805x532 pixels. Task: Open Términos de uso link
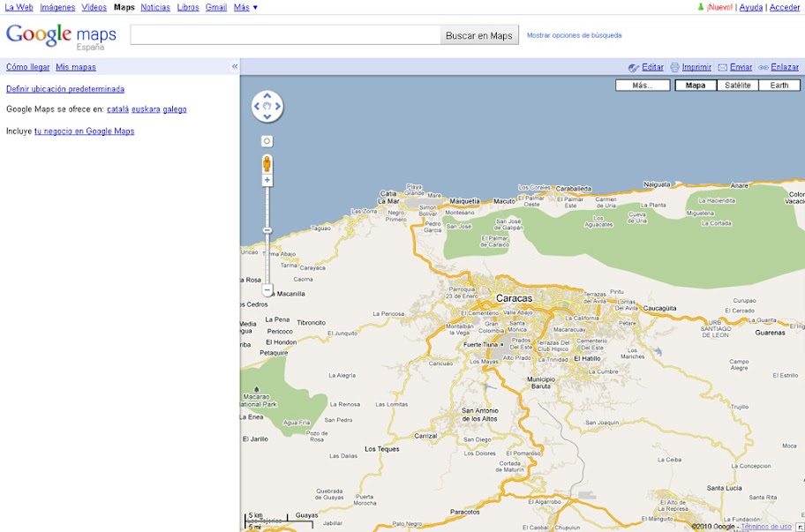click(x=766, y=527)
